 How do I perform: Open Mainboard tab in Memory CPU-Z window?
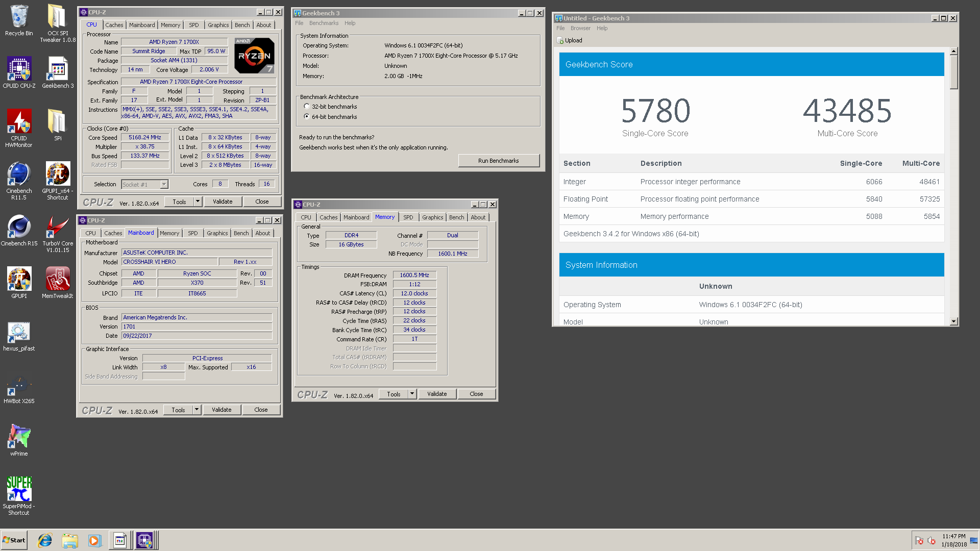[356, 217]
